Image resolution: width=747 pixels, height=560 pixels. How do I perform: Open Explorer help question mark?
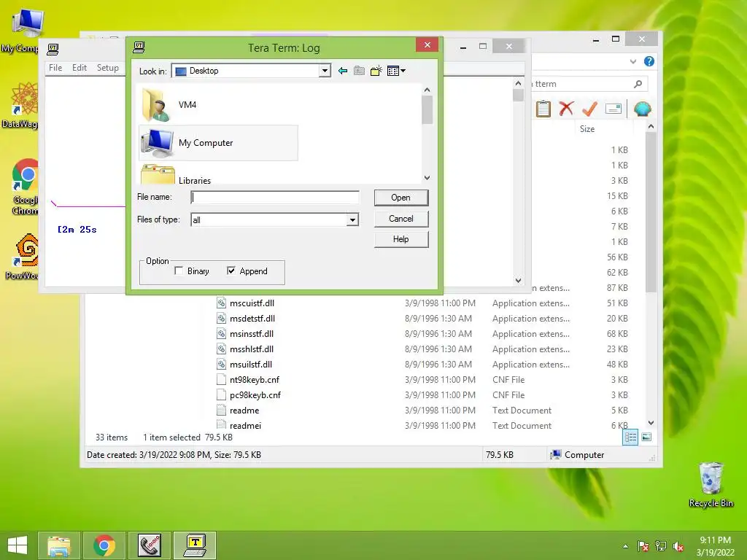(649, 61)
